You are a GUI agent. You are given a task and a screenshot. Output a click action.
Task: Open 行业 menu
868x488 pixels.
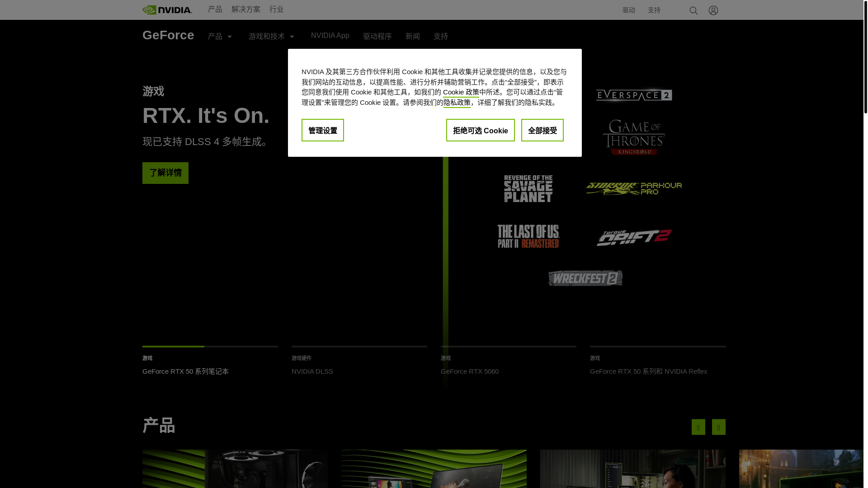(x=277, y=9)
